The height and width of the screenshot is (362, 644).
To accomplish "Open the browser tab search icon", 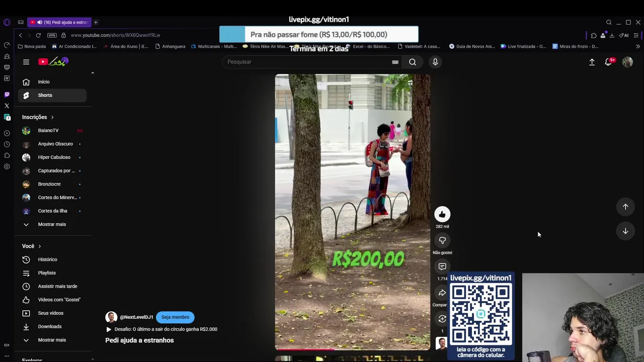I will click(x=609, y=22).
